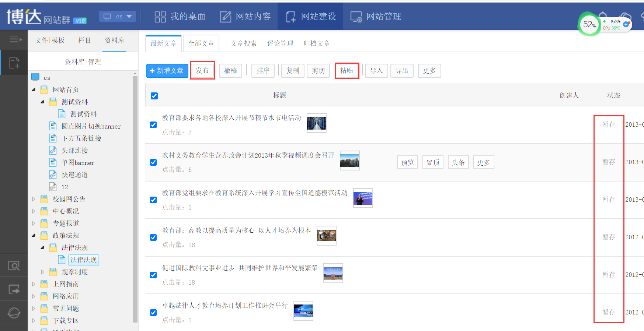Click the hamburger menu collapse icon

tap(15, 39)
